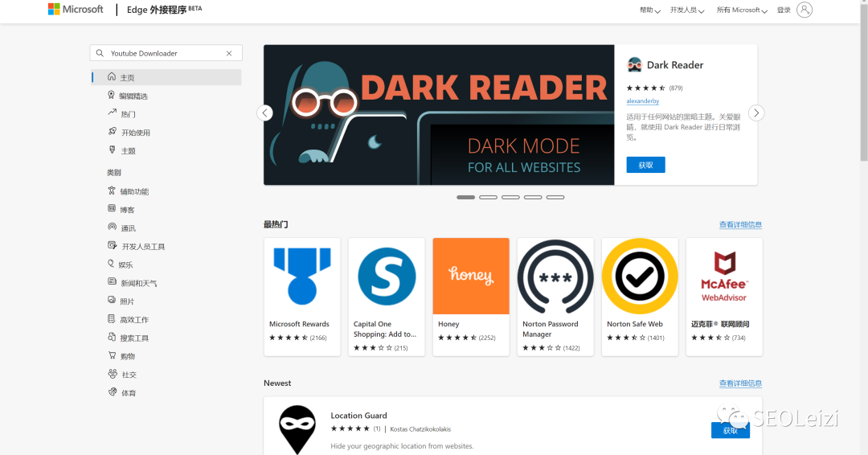Select second carousel indicator dash

pyautogui.click(x=489, y=197)
